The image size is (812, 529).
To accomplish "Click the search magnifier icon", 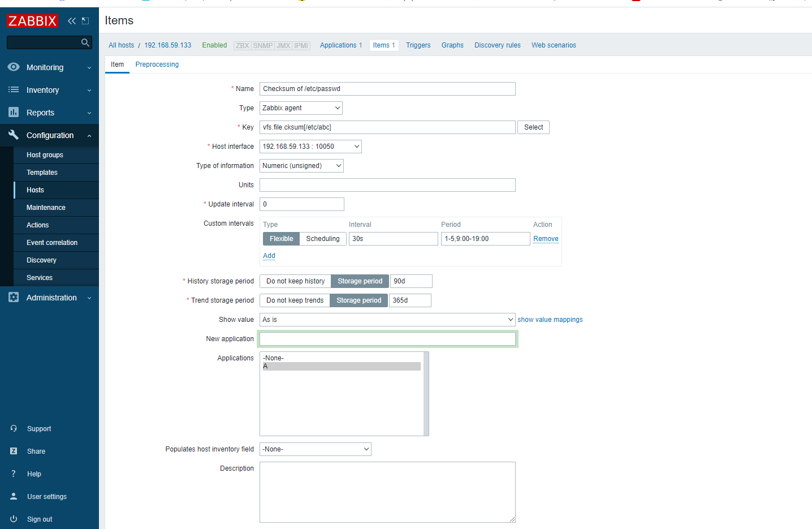I will tap(85, 42).
